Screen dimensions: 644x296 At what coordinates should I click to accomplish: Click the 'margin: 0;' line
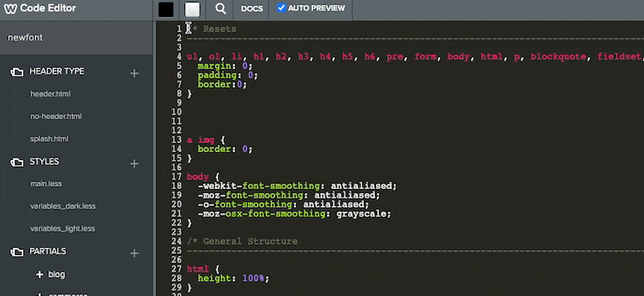click(x=225, y=66)
